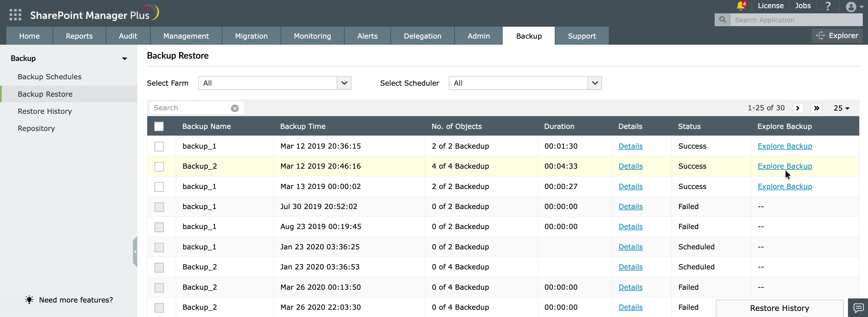868x317 pixels.
Task: Check the box for the Backup_2 row
Action: [x=159, y=166]
